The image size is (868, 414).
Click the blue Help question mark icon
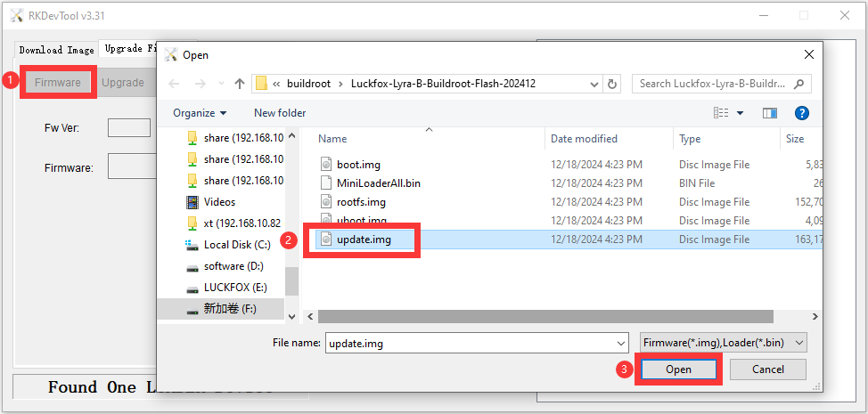pyautogui.click(x=801, y=113)
